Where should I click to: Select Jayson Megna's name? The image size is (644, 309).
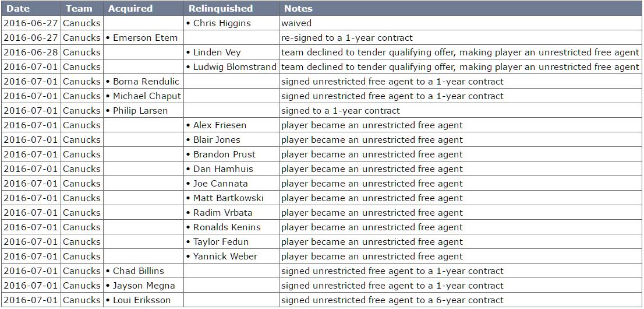144,286
